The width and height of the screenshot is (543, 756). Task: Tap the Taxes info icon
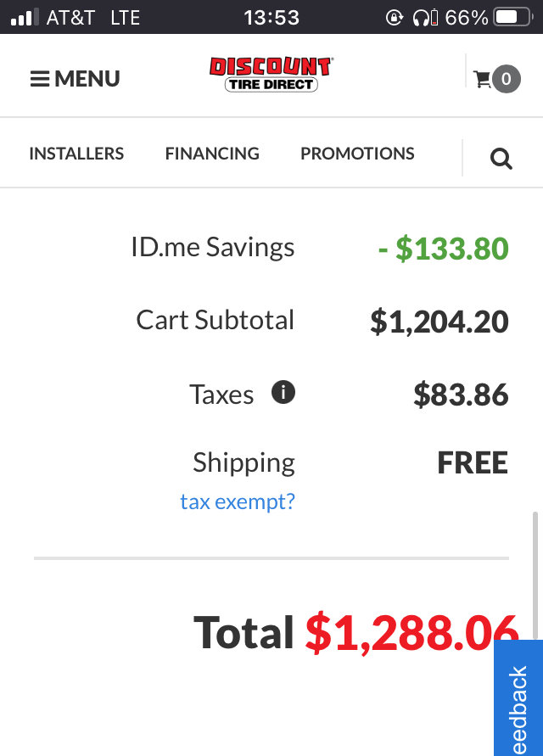tap(283, 392)
